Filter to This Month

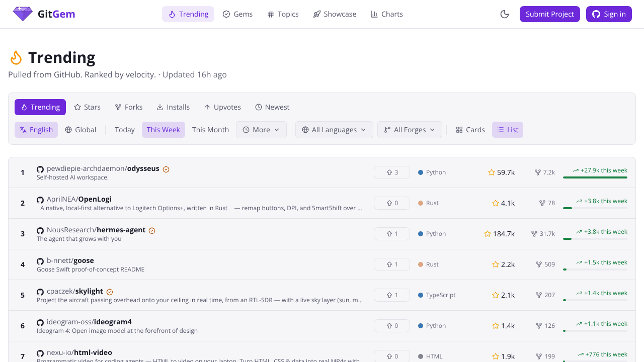[210, 130]
